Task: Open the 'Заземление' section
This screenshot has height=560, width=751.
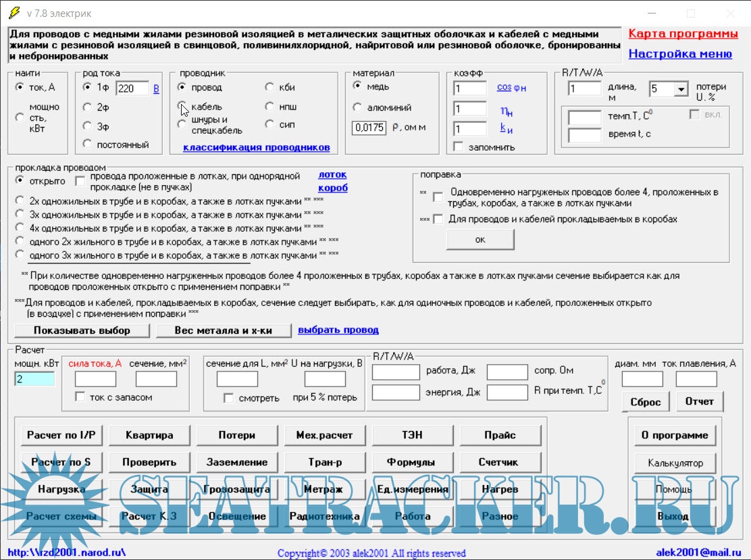Action: click(x=237, y=463)
